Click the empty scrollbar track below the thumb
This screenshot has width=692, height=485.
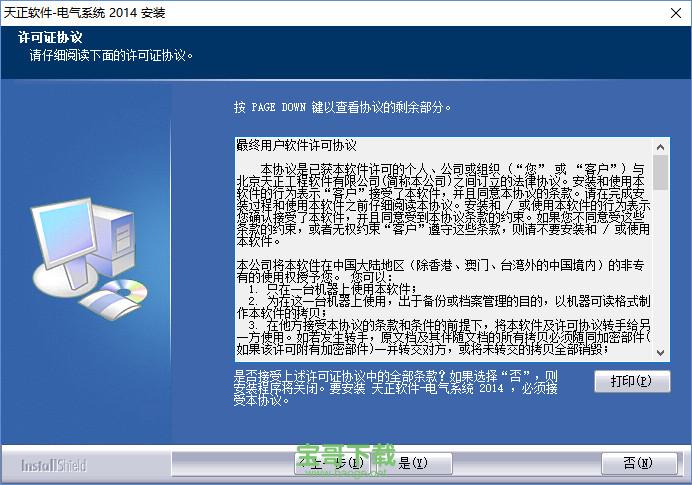click(x=660, y=270)
